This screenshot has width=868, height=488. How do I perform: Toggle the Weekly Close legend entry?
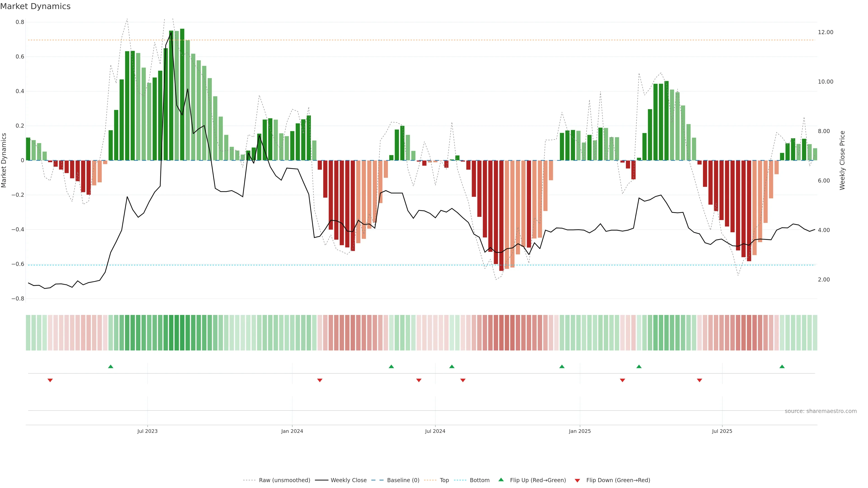click(348, 480)
